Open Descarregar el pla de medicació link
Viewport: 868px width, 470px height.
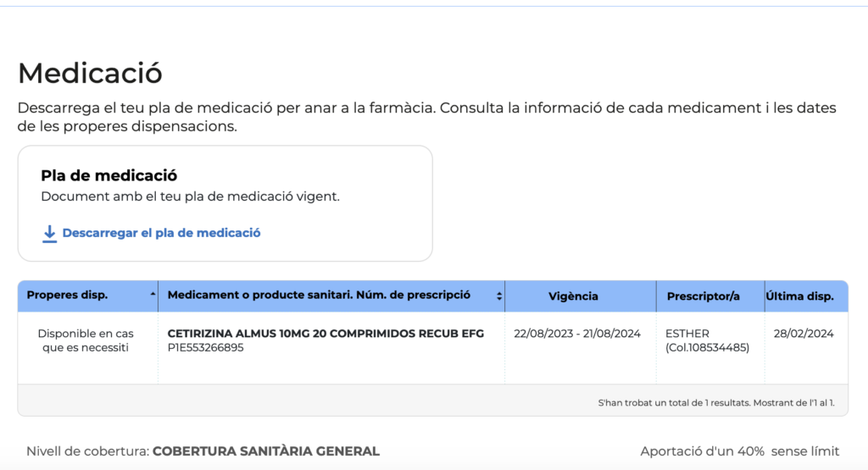tap(161, 233)
